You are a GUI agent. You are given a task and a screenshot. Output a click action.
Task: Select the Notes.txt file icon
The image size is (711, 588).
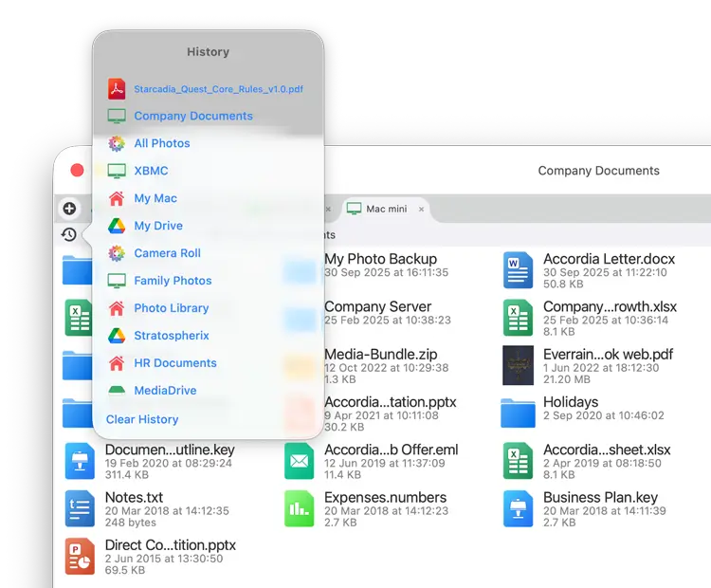pyautogui.click(x=81, y=508)
